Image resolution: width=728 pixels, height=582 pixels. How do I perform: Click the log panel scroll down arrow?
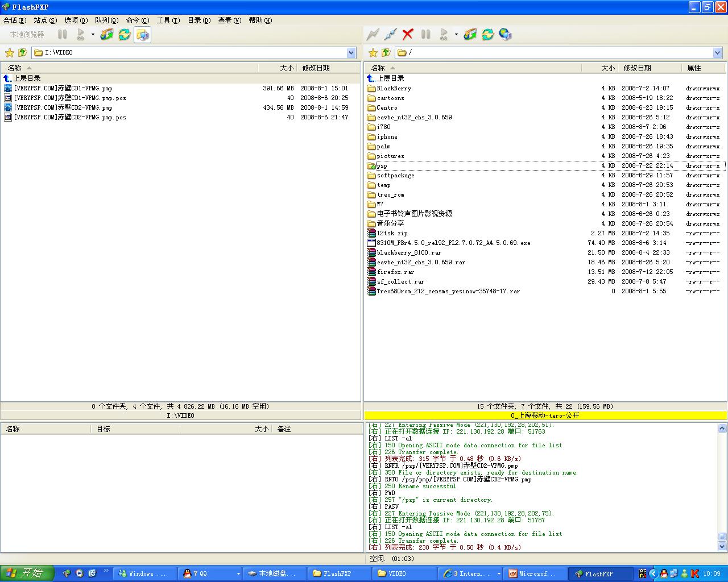pos(722,547)
